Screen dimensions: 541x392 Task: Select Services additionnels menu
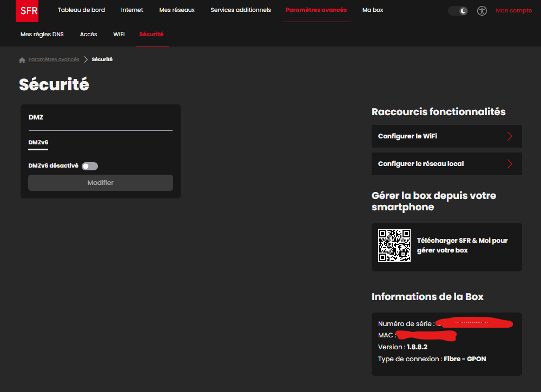pos(241,10)
